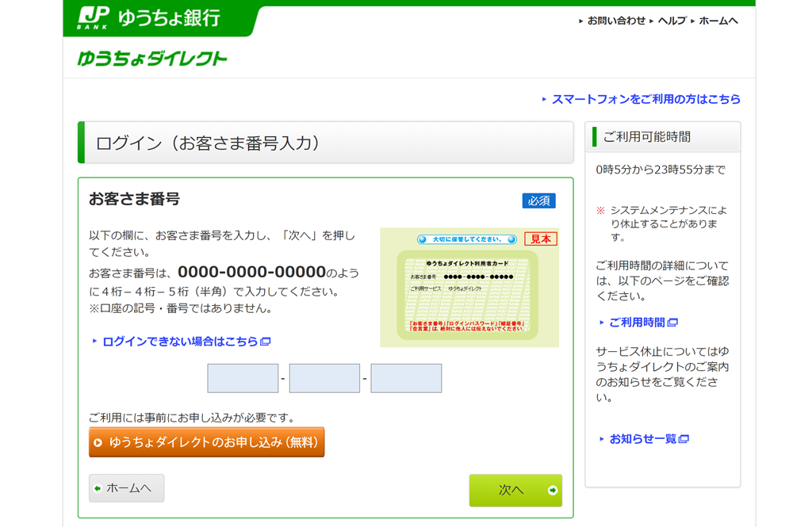Focus the first four-digit お客さま番号 field
Viewport: 812px width, 527px height.
tap(243, 379)
